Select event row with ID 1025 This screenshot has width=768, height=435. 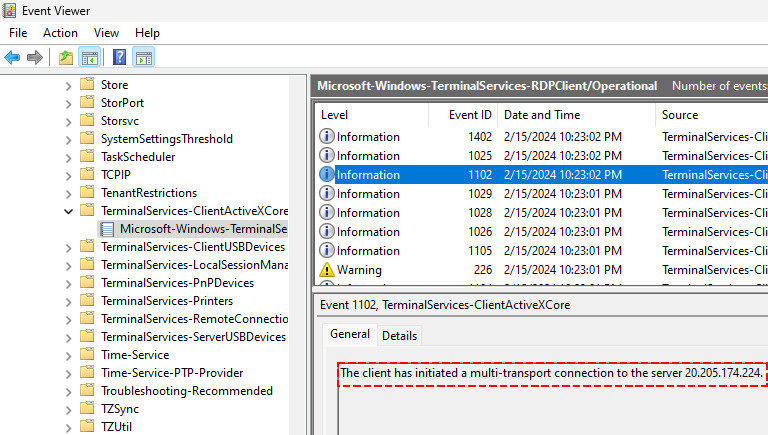[541, 155]
